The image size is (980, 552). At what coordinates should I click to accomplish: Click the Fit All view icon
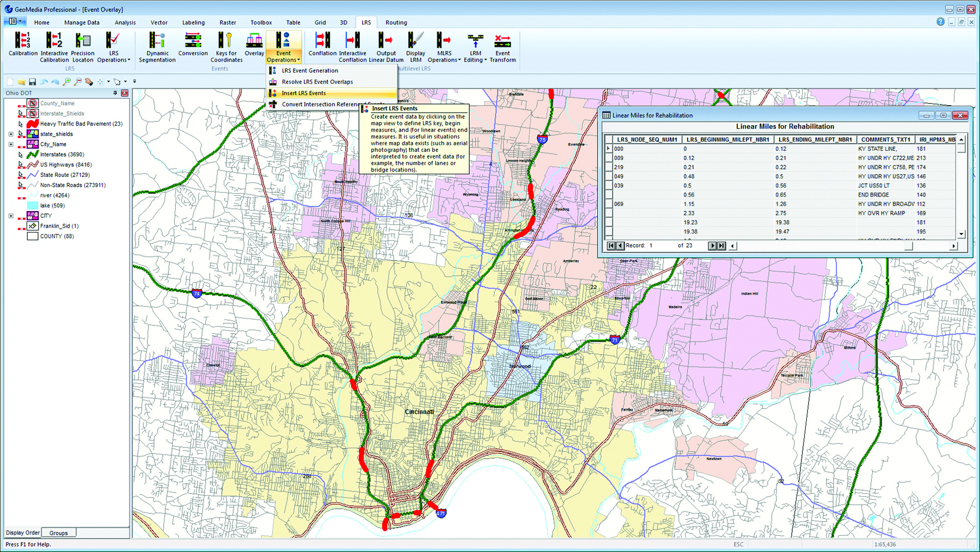point(100,82)
